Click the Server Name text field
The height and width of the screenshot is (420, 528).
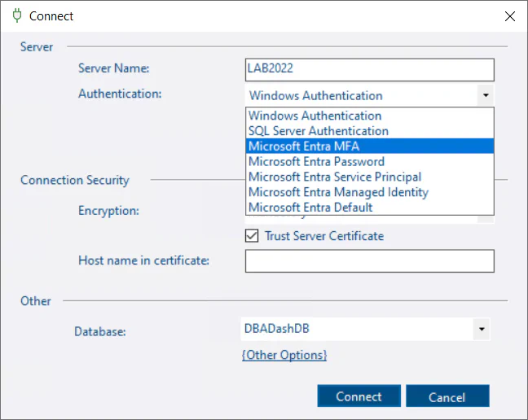(369, 70)
